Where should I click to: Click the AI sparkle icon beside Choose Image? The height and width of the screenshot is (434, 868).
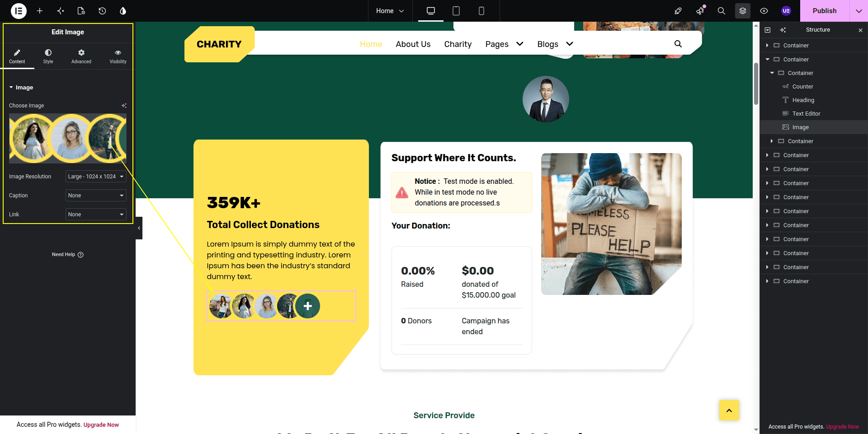coord(124,106)
